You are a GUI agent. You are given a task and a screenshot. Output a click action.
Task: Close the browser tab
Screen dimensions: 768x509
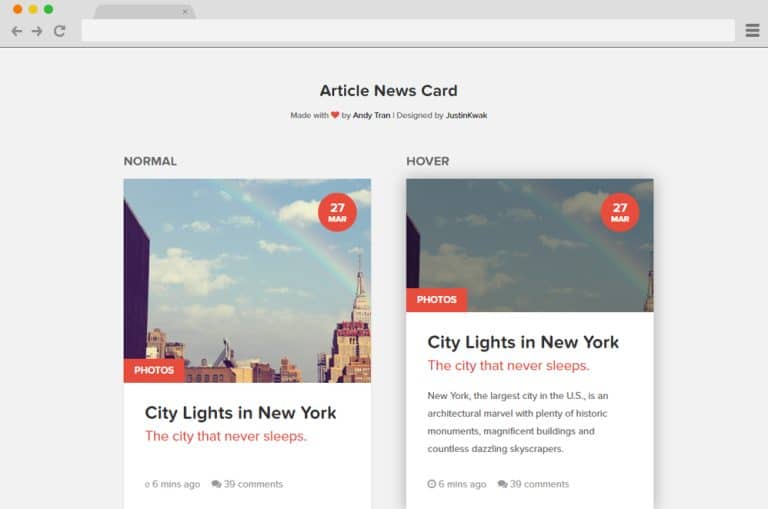pyautogui.click(x=184, y=12)
